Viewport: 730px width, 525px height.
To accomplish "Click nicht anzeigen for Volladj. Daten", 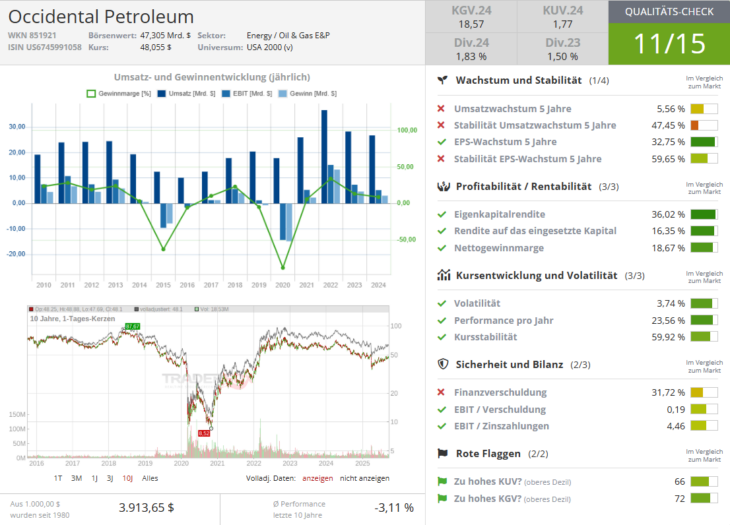I will point(365,478).
